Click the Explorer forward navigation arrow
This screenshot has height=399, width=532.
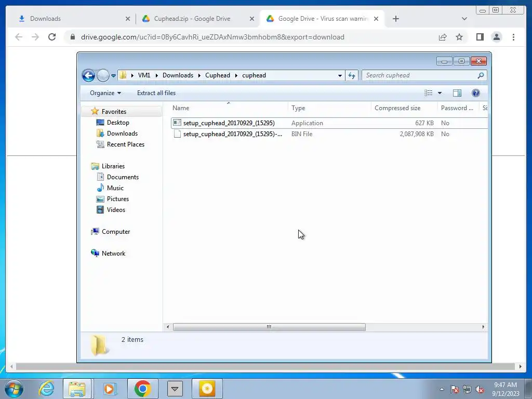[x=103, y=75]
